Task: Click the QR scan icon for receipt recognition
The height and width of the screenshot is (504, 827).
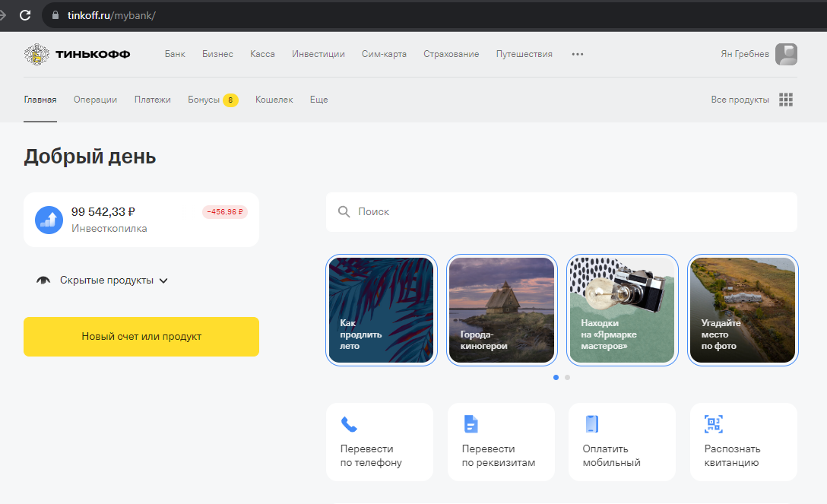Action: [714, 424]
